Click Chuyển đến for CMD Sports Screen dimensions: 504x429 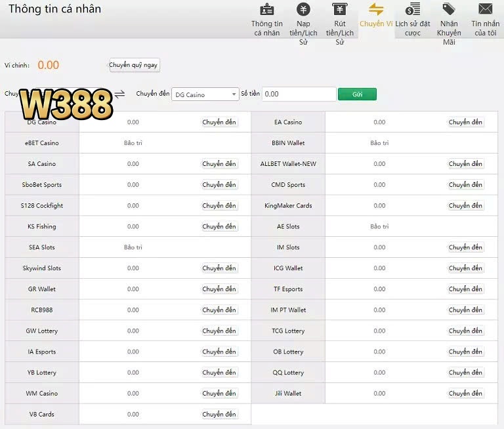pyautogui.click(x=465, y=185)
